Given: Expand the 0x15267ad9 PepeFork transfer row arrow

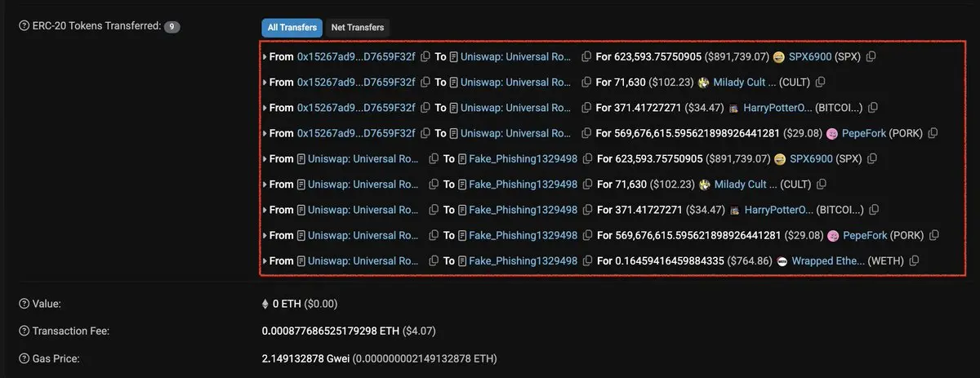Looking at the screenshot, I should (265, 133).
